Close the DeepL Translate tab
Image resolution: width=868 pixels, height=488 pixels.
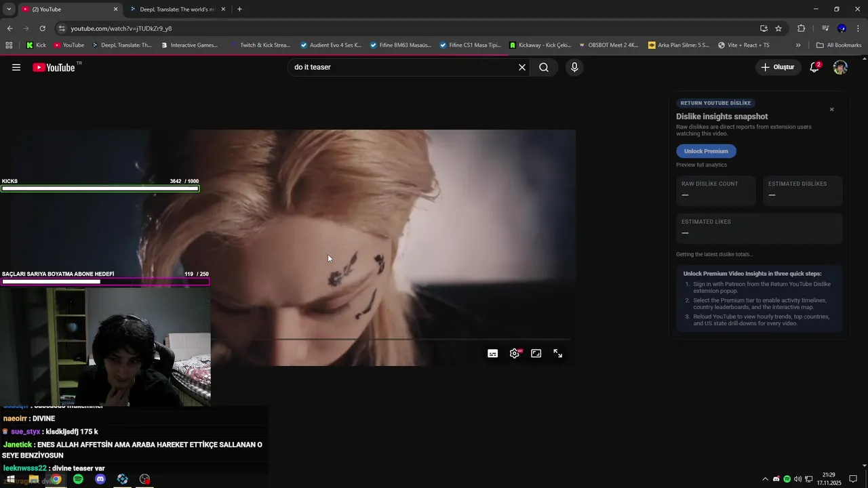(223, 9)
